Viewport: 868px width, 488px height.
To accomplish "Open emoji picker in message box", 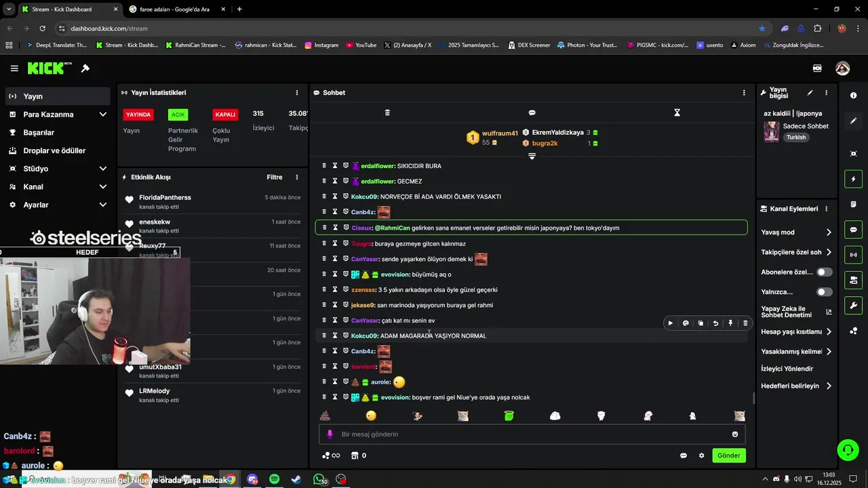I will click(735, 434).
